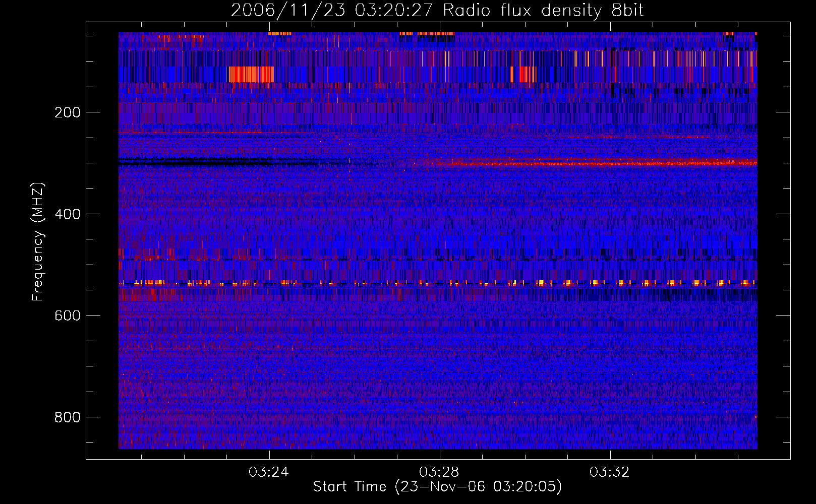The image size is (816, 504).
Task: Click the bright red-orange burst near 03:23
Action: pyautogui.click(x=251, y=75)
